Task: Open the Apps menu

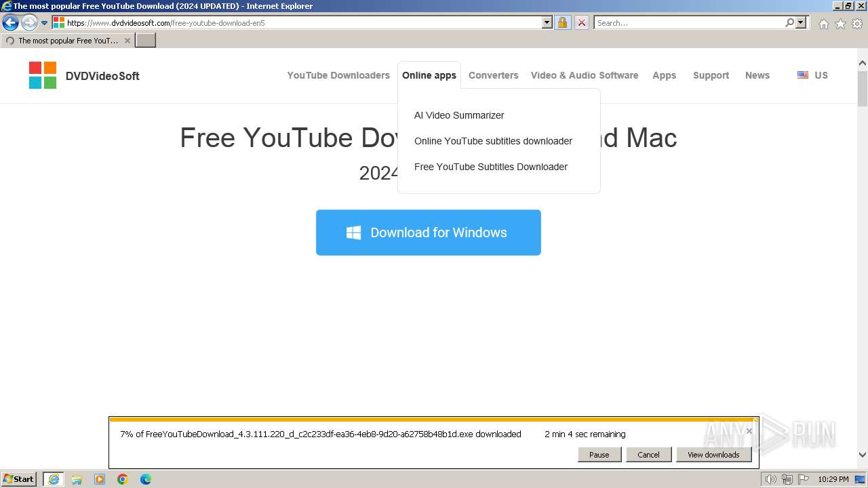Action: 665,75
